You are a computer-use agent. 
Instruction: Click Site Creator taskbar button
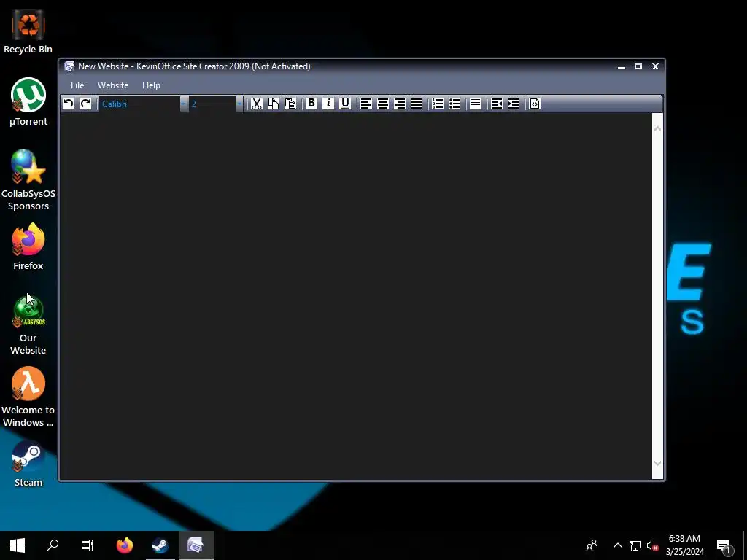tap(196, 545)
